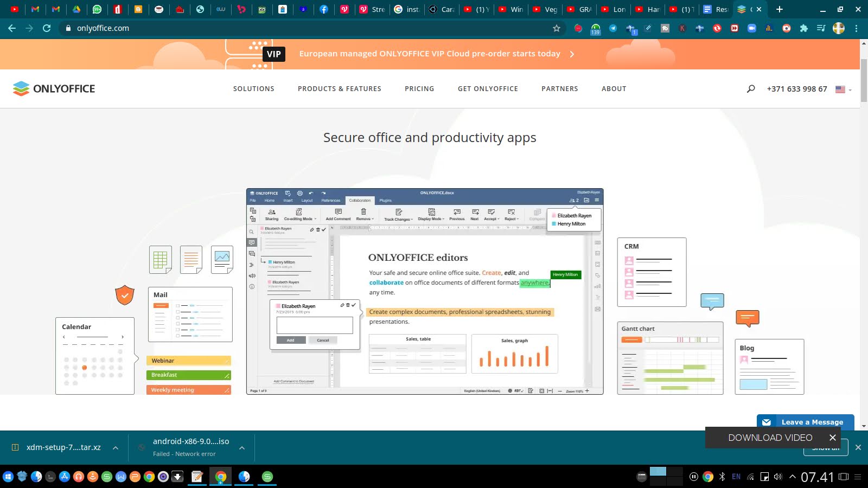Open the PRODUCTS & FEATURES menu
This screenshot has height=488, width=868.
[x=340, y=88]
